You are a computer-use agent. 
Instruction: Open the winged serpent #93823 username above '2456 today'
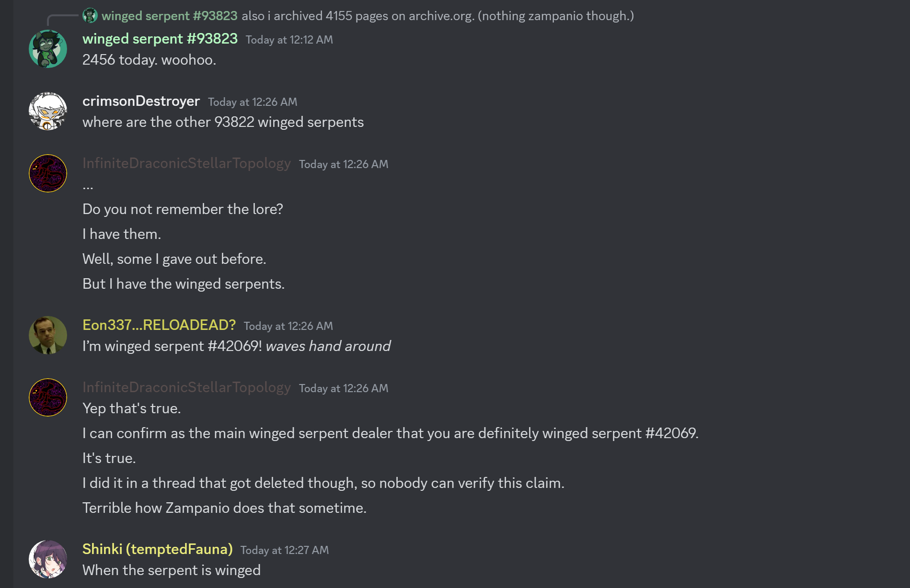pyautogui.click(x=160, y=39)
